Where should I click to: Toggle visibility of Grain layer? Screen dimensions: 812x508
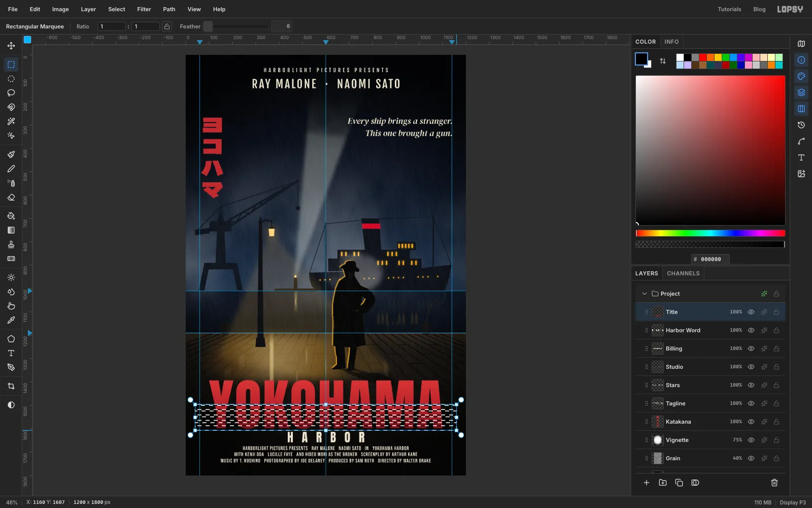click(751, 458)
